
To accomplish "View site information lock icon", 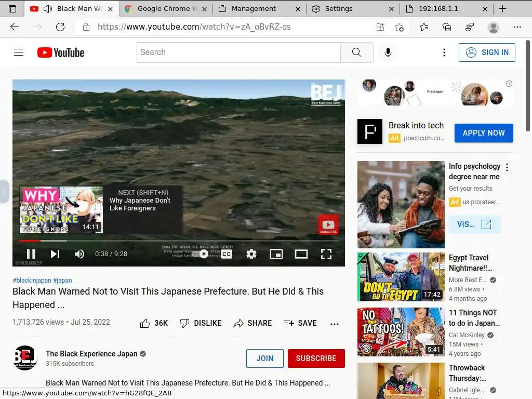I will click(86, 27).
